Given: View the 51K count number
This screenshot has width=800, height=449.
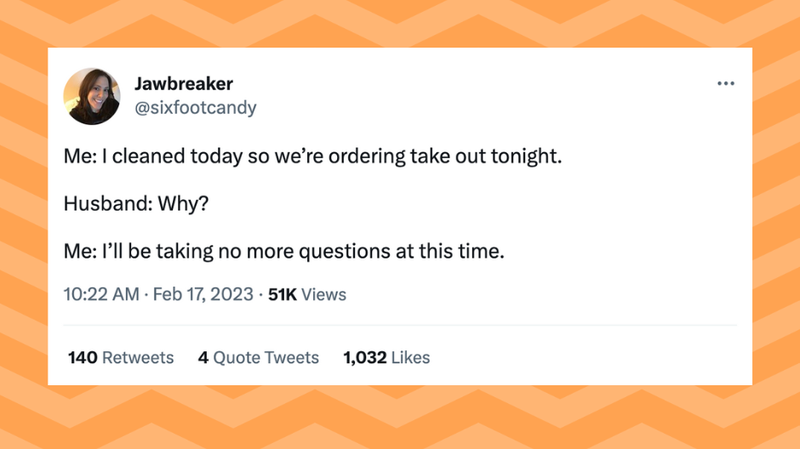Looking at the screenshot, I should pos(282,294).
